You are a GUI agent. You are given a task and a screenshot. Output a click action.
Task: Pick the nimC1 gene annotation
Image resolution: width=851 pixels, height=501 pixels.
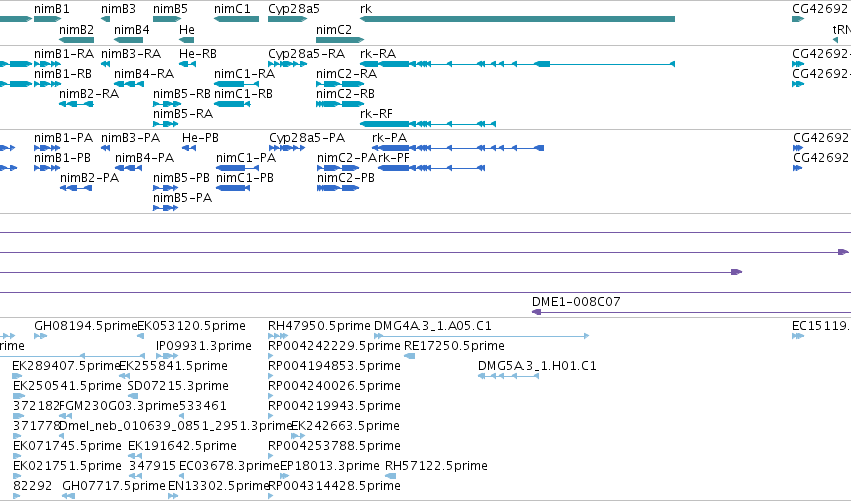237,19
